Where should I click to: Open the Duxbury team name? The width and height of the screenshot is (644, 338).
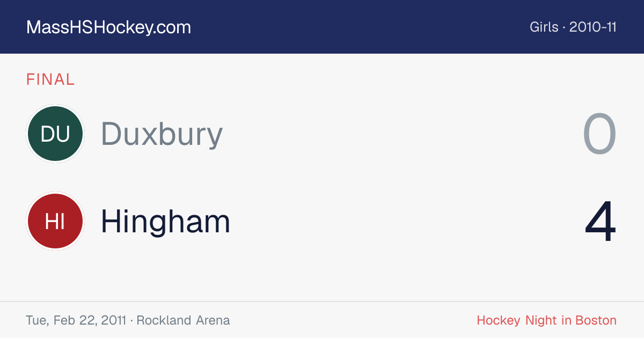[162, 134]
